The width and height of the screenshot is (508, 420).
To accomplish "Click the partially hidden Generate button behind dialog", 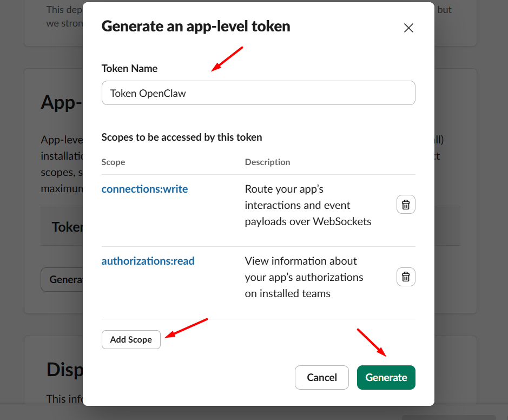I will pyautogui.click(x=62, y=279).
